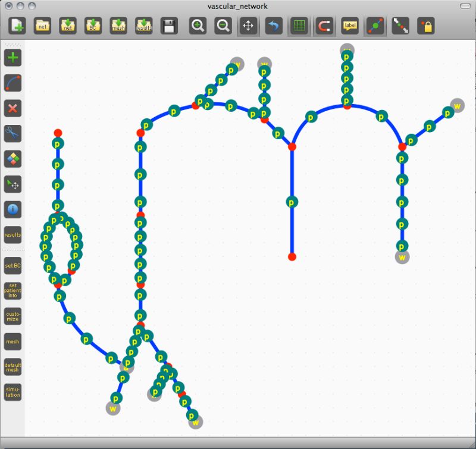
Task: Open the net folder icon
Action: (x=42, y=26)
